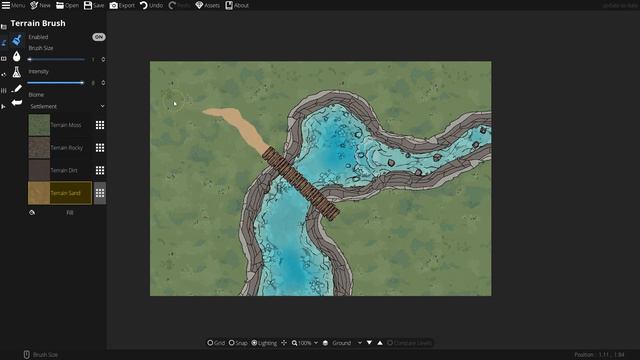Open the texture grid for Terrain Dirt
The image size is (640, 360).
100,170
